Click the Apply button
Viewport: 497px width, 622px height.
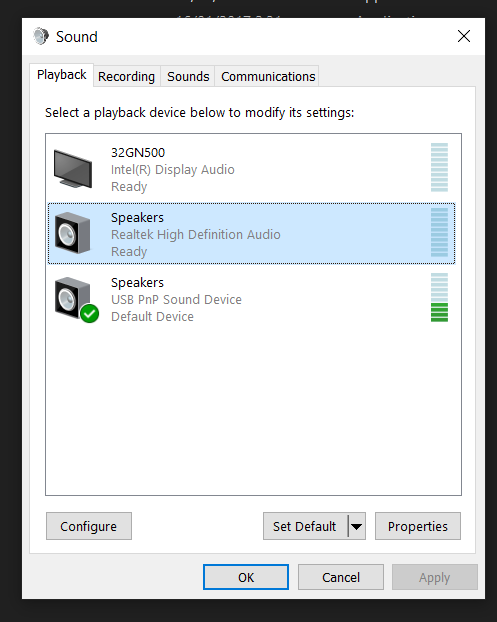coord(435,577)
